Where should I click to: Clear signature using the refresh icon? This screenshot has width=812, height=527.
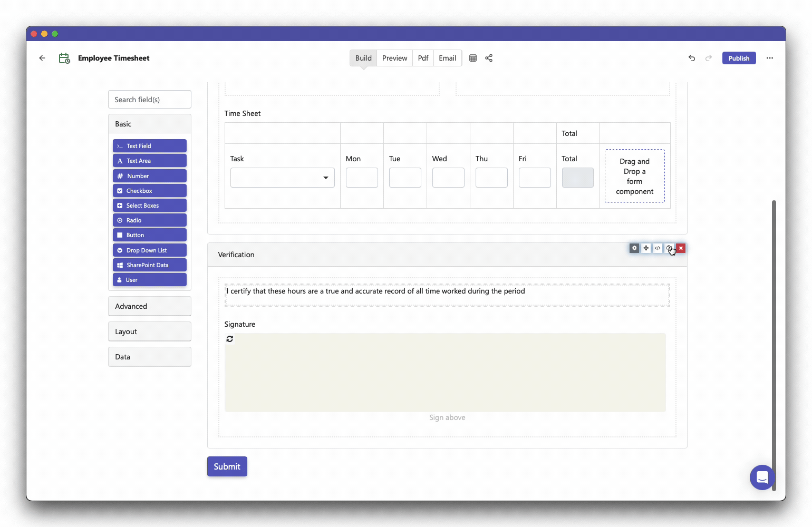(230, 339)
